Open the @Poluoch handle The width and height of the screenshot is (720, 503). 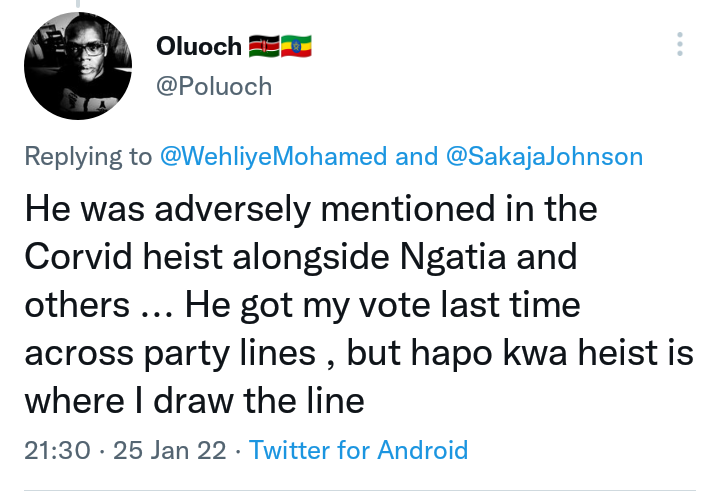pyautogui.click(x=214, y=86)
